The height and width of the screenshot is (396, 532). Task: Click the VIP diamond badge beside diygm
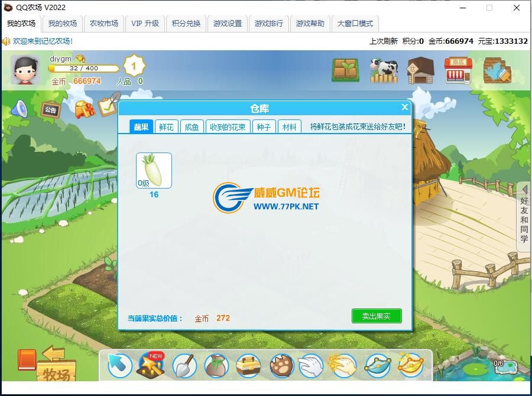(x=80, y=59)
